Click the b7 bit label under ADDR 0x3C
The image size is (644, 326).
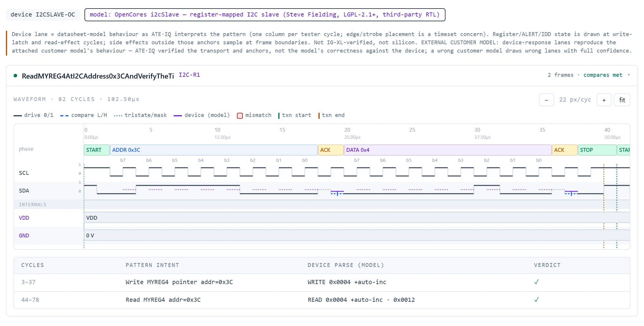click(123, 160)
